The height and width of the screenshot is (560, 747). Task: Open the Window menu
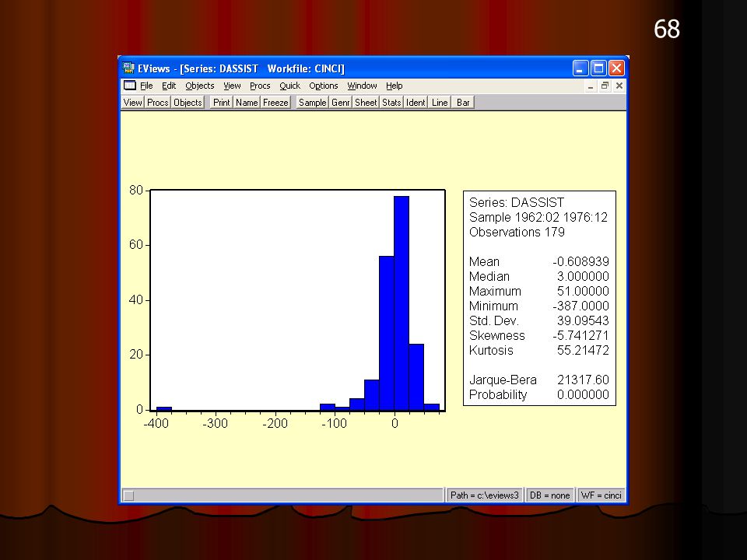[x=362, y=86]
